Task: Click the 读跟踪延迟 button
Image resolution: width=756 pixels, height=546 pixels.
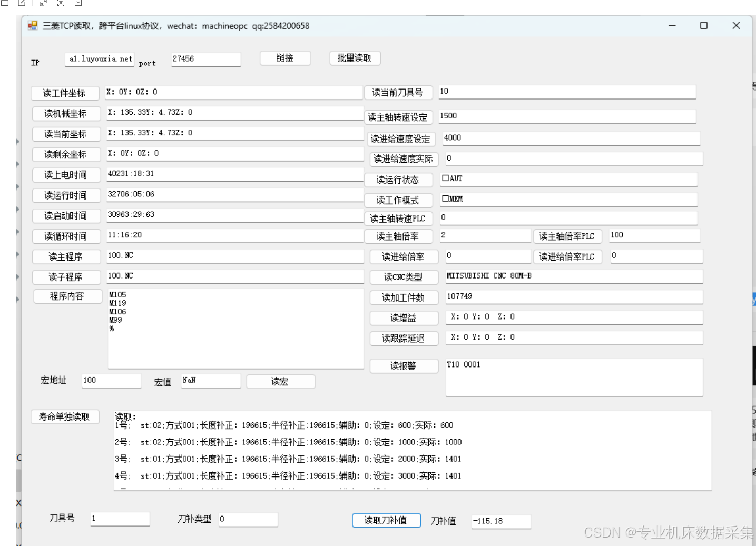Action: (404, 339)
